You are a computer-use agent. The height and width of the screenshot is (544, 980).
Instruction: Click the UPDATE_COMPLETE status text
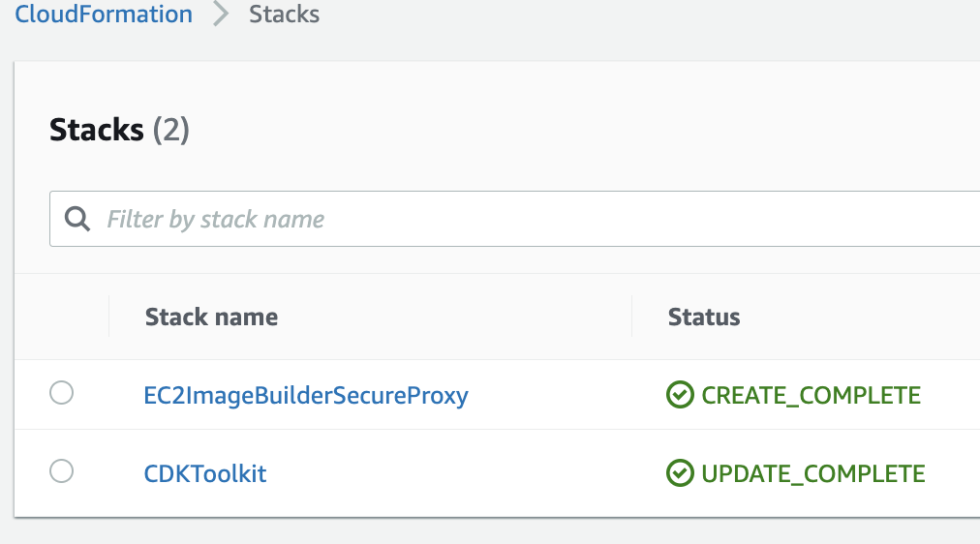(813, 473)
